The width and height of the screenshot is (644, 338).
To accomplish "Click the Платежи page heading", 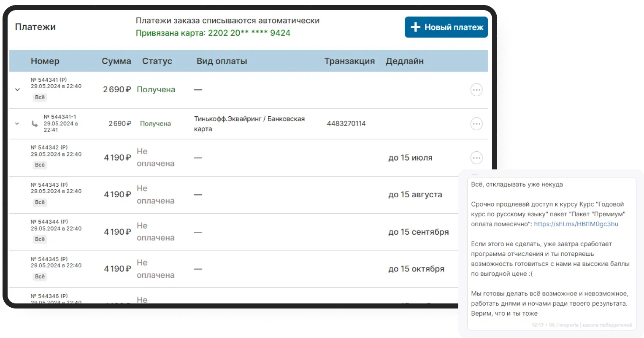I will [35, 26].
